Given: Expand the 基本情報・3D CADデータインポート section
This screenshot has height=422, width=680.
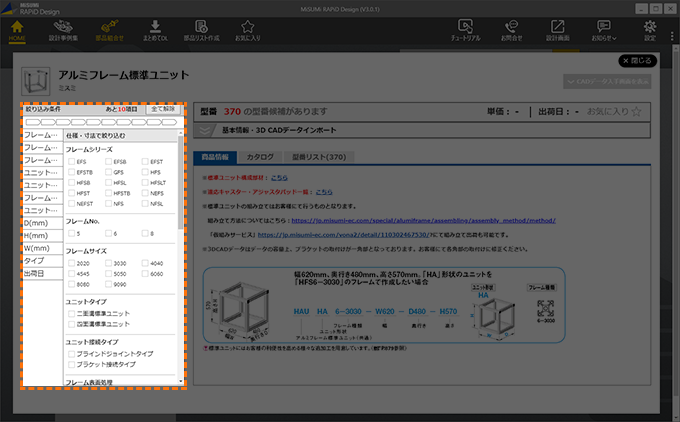Looking at the screenshot, I should tap(206, 129).
